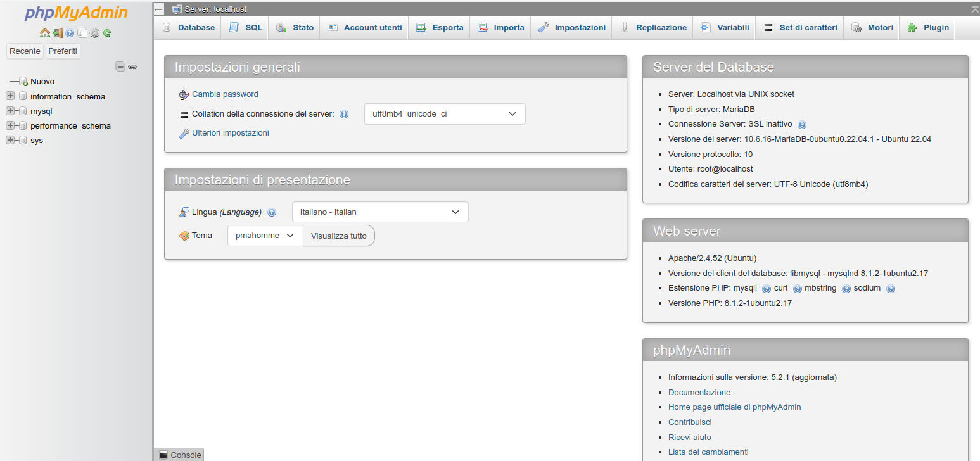
Task: Click the collapse icon at top-right corner
Action: click(974, 9)
